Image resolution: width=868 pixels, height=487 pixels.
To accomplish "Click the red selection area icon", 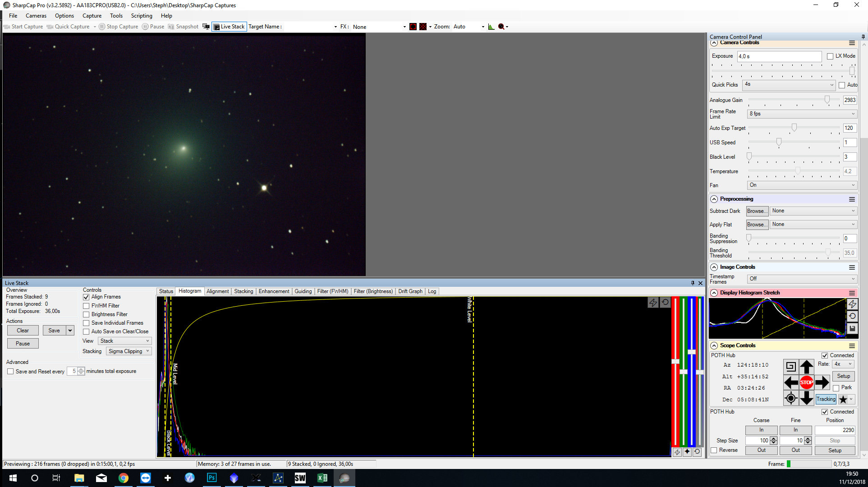I will (x=413, y=27).
